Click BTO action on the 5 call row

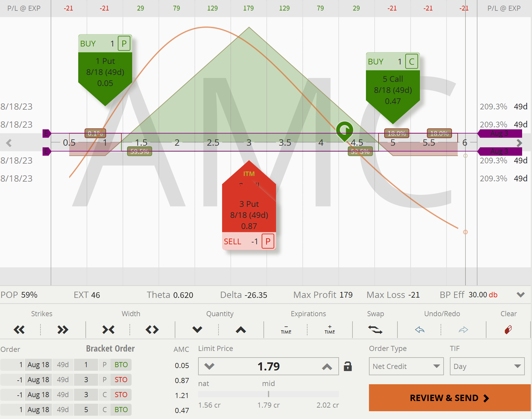[121, 410]
